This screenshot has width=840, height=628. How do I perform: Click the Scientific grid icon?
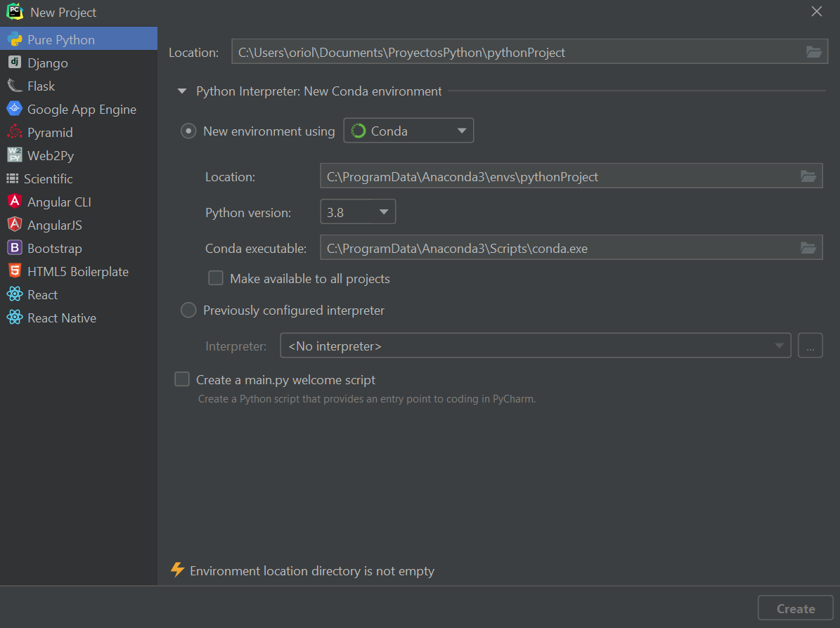(x=13, y=178)
